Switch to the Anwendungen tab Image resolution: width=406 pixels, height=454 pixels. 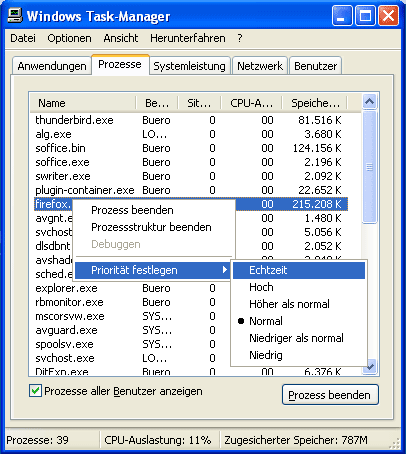coord(52,66)
